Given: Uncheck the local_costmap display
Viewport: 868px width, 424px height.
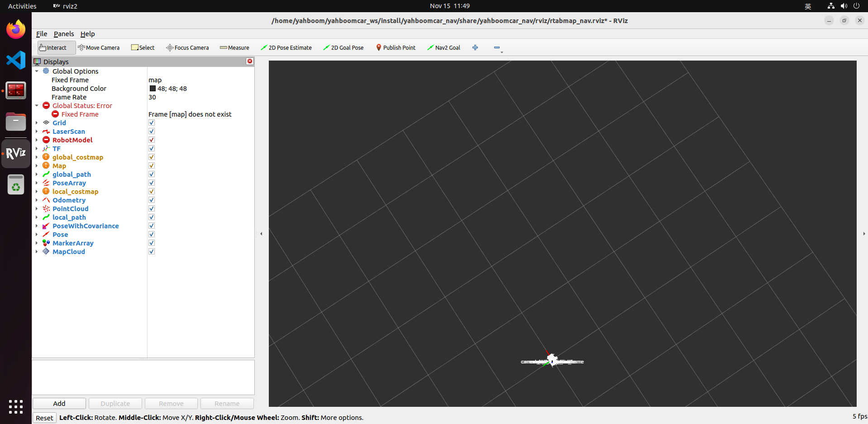Looking at the screenshot, I should pyautogui.click(x=152, y=191).
